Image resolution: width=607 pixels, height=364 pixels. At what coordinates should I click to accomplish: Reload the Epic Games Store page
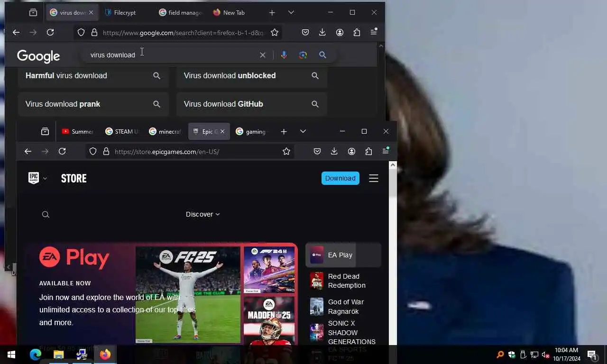click(62, 151)
